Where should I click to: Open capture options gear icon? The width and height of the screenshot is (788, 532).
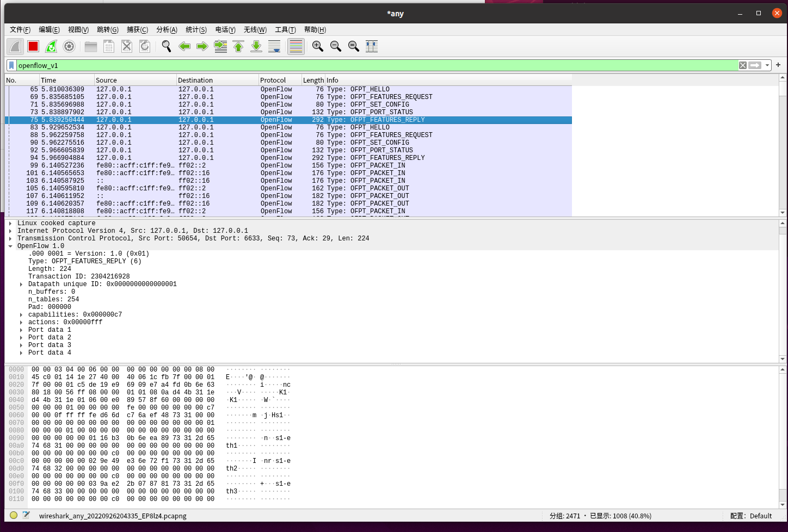pos(69,47)
